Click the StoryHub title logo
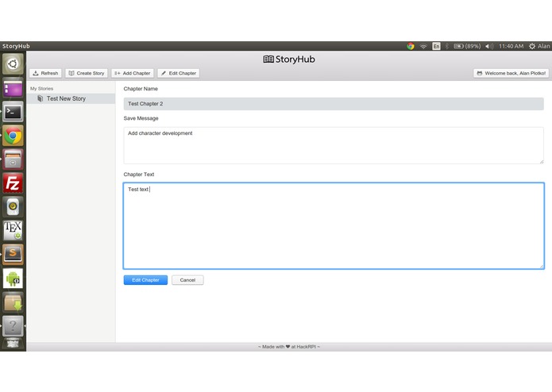This screenshot has height=392, width=552. click(289, 59)
